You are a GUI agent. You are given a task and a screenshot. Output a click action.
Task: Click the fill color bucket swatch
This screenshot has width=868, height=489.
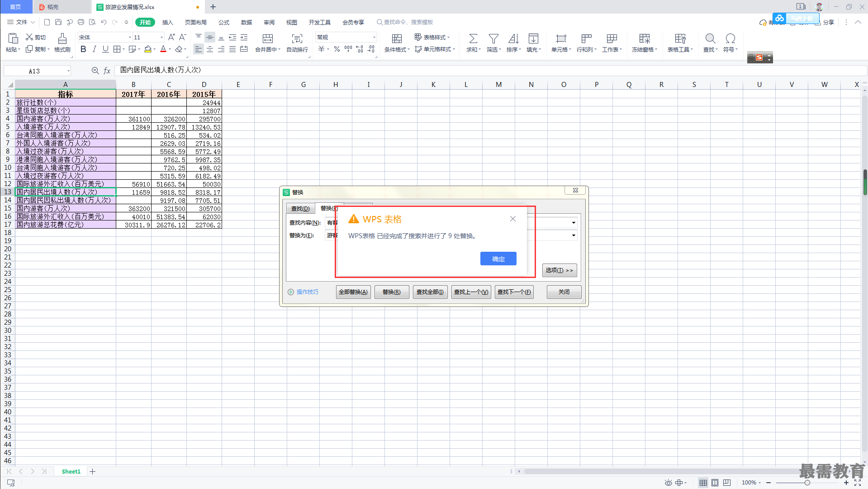pyautogui.click(x=148, y=49)
